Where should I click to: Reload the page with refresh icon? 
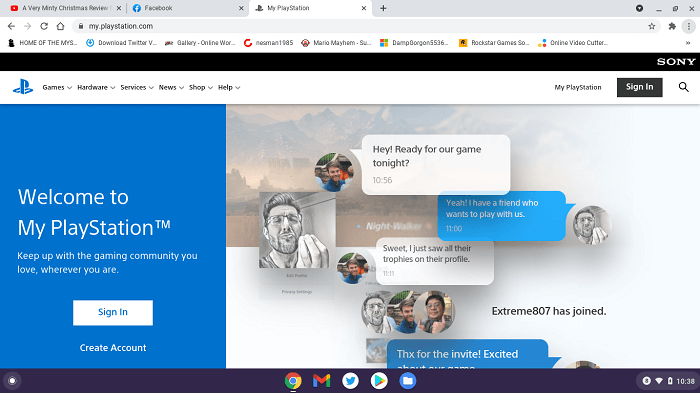click(44, 26)
